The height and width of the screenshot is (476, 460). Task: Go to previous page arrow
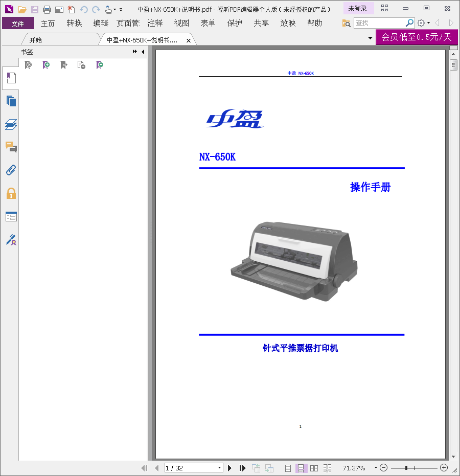point(156,468)
